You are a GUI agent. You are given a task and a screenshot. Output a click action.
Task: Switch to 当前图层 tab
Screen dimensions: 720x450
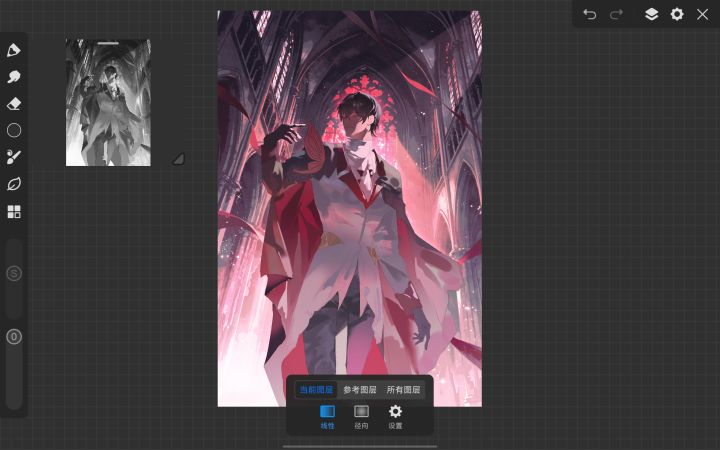[316, 390]
